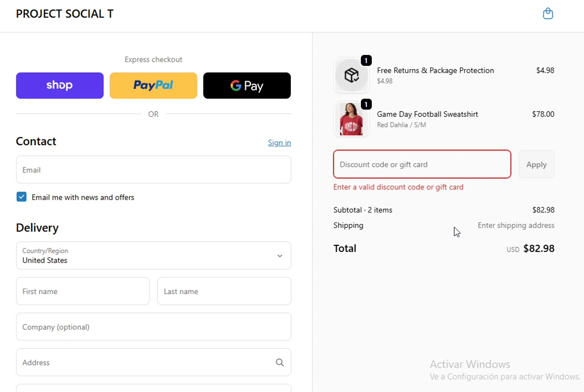This screenshot has height=392, width=584.
Task: Click the address search magnifier icon
Action: tap(280, 362)
